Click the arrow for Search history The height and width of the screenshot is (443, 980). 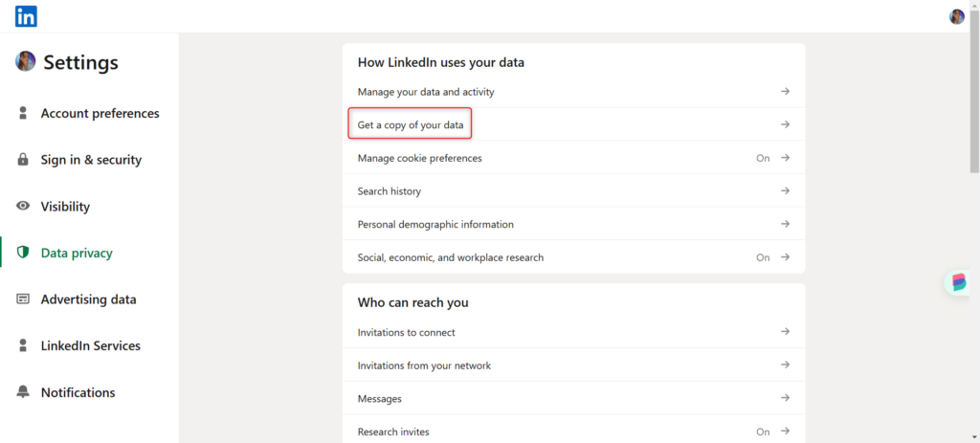(785, 190)
